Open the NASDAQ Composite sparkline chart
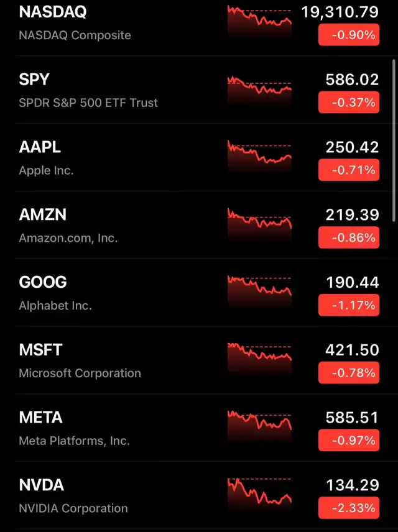Viewport: 398px width, 532px height. click(259, 23)
